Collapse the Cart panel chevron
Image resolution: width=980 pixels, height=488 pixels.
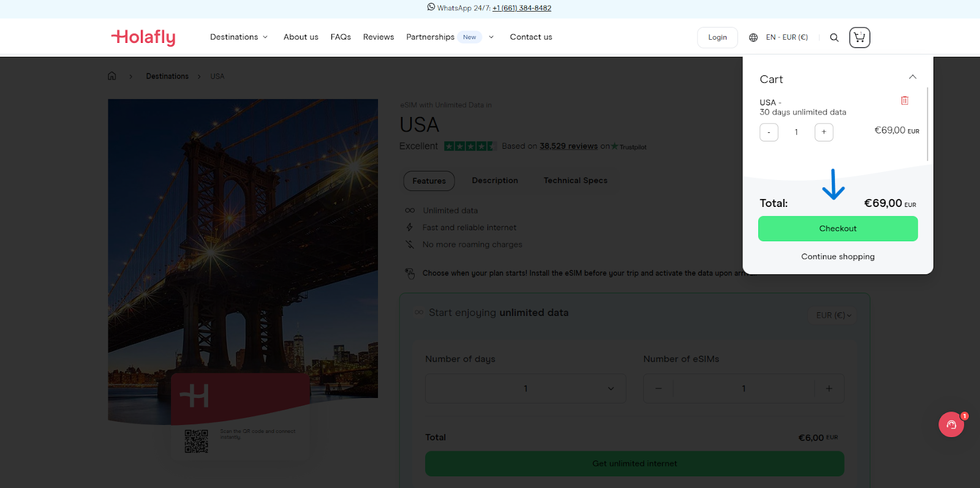[x=913, y=77]
